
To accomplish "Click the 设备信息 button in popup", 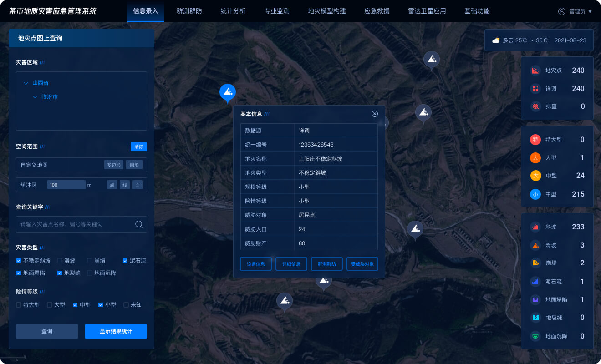I will click(x=256, y=264).
